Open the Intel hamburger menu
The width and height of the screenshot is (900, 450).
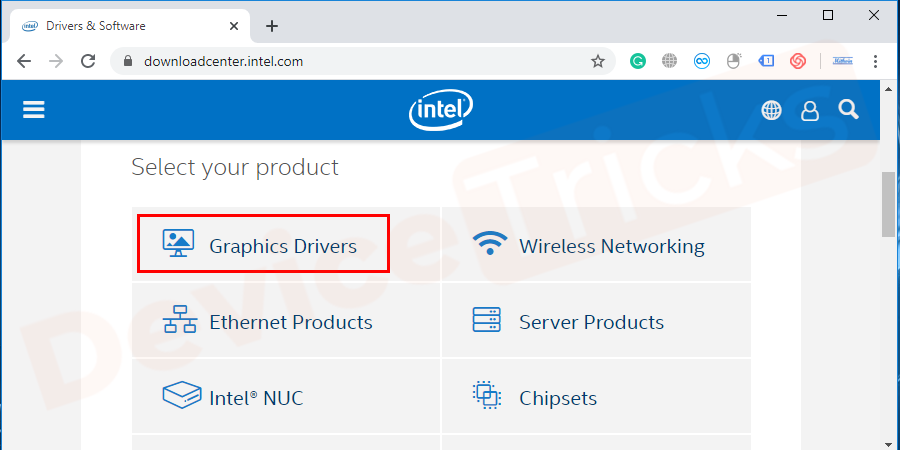(x=33, y=110)
